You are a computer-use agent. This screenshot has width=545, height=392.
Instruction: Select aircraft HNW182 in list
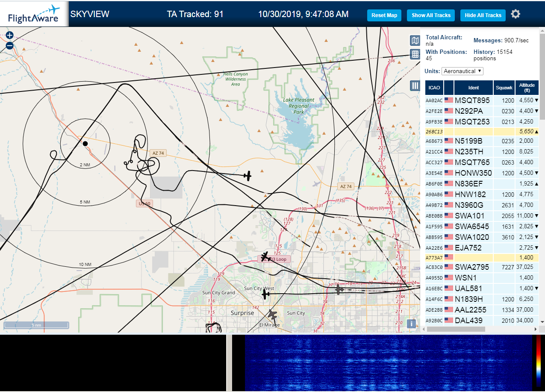(482, 194)
